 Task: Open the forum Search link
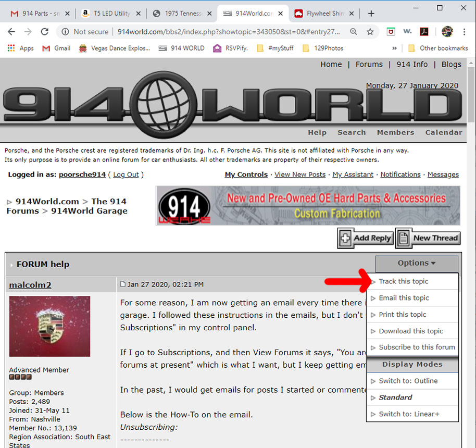click(x=352, y=132)
